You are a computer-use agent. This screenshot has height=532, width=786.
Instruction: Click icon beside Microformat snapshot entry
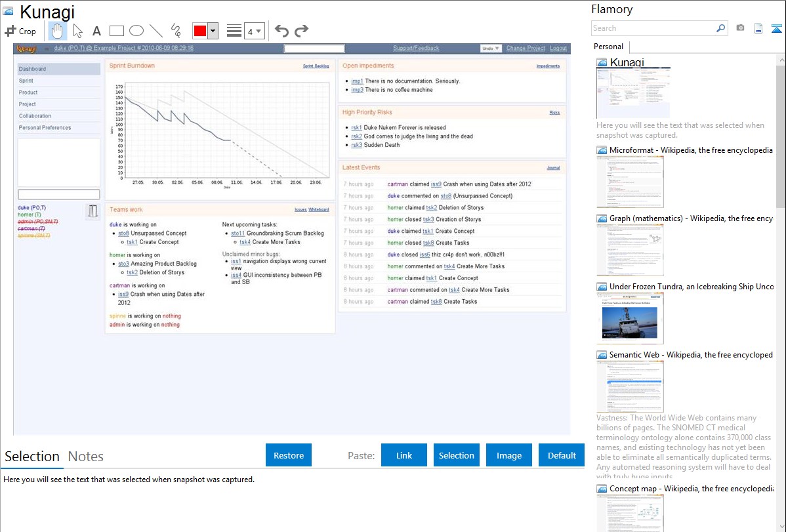(602, 150)
